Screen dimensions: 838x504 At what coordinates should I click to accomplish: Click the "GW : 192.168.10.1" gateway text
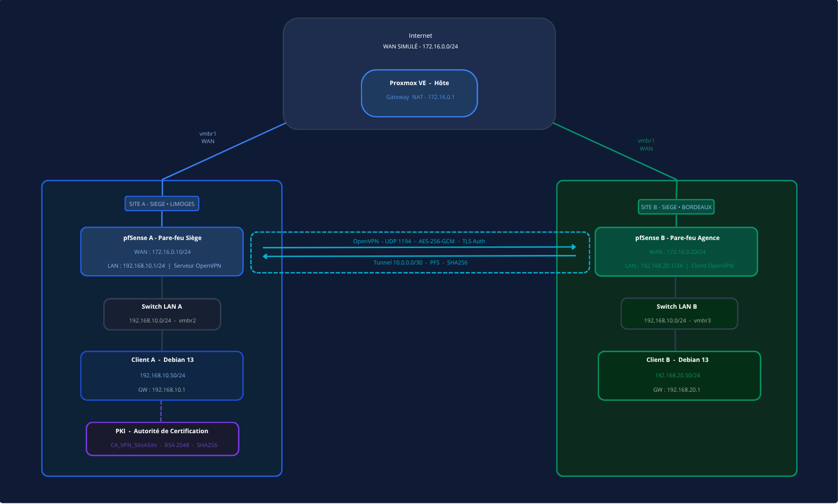tap(162, 390)
